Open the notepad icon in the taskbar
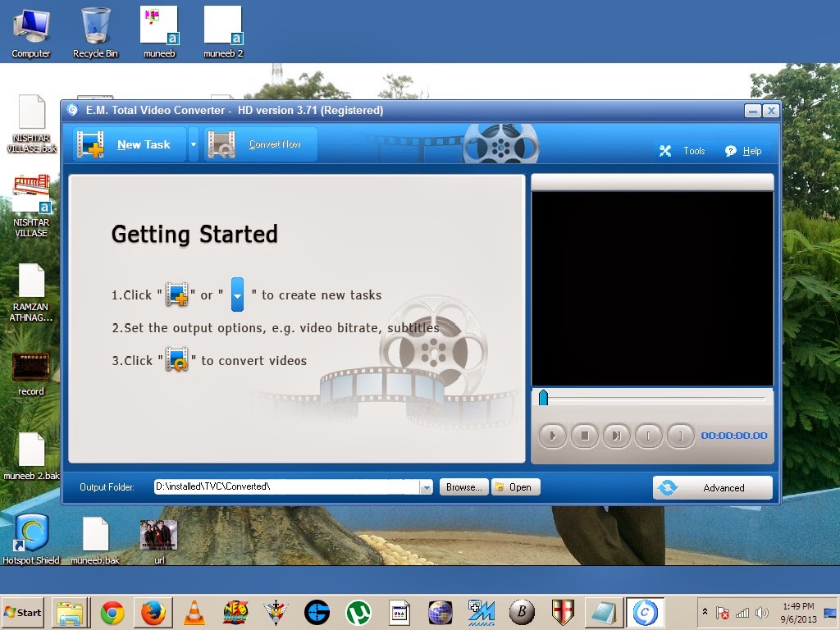Screen dimensions: 840x630 point(605,613)
